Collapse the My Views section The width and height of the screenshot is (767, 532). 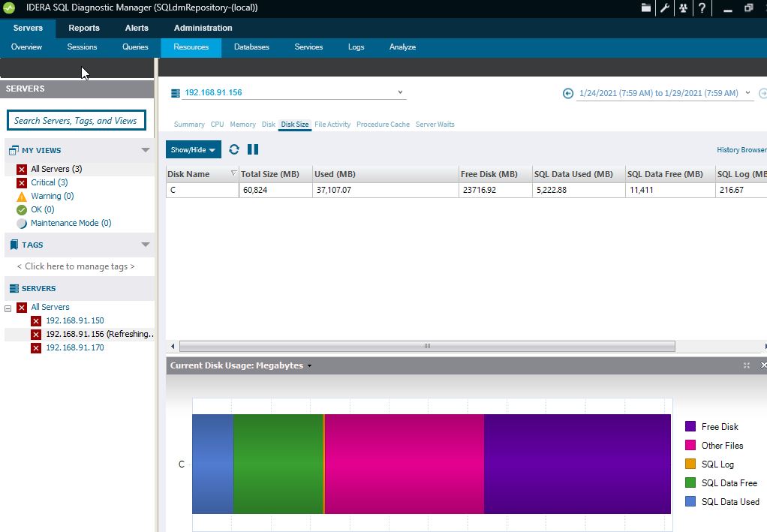[x=146, y=150]
